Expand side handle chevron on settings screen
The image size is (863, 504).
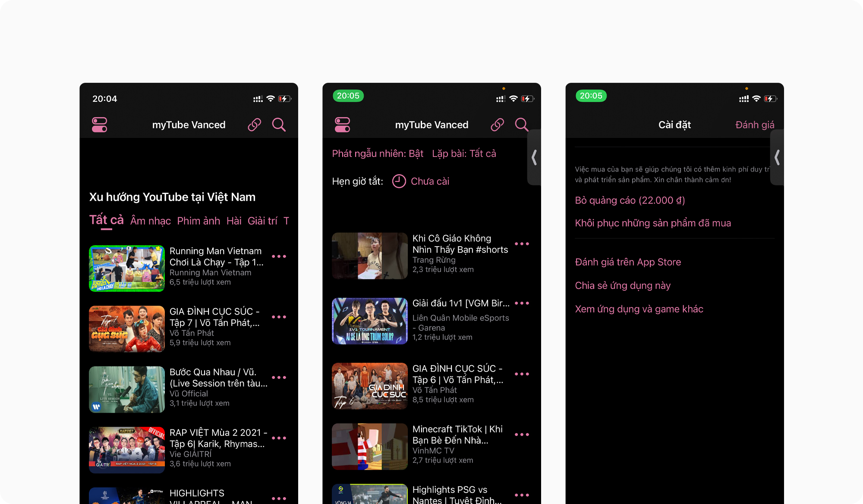pos(777,157)
